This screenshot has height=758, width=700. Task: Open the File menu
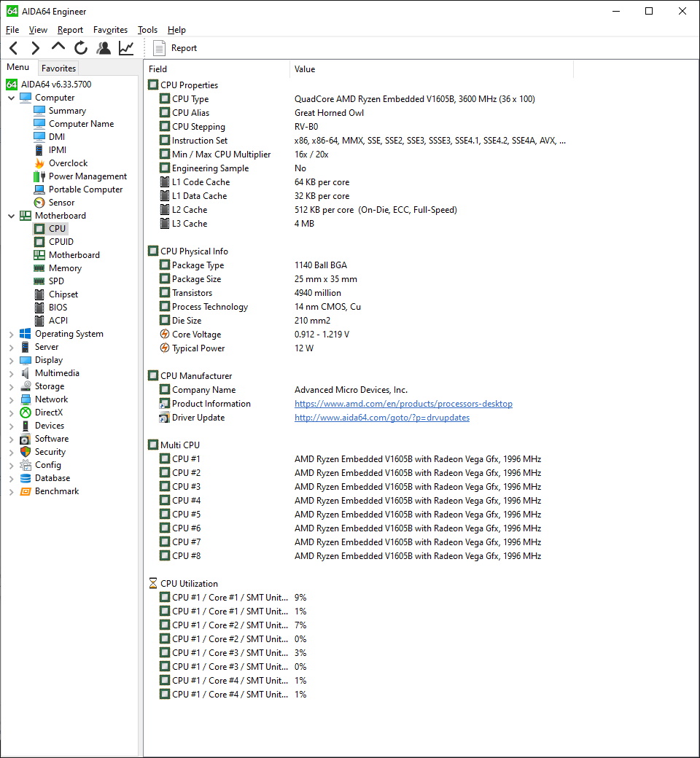[12, 30]
